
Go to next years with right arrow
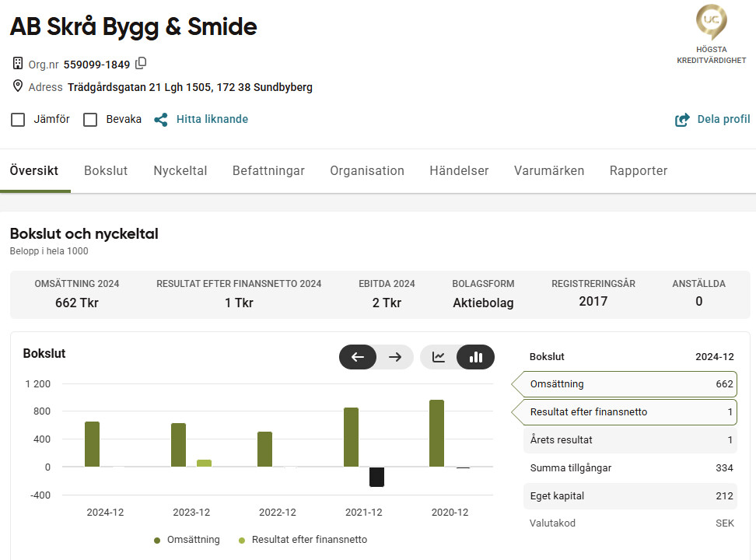pos(395,357)
